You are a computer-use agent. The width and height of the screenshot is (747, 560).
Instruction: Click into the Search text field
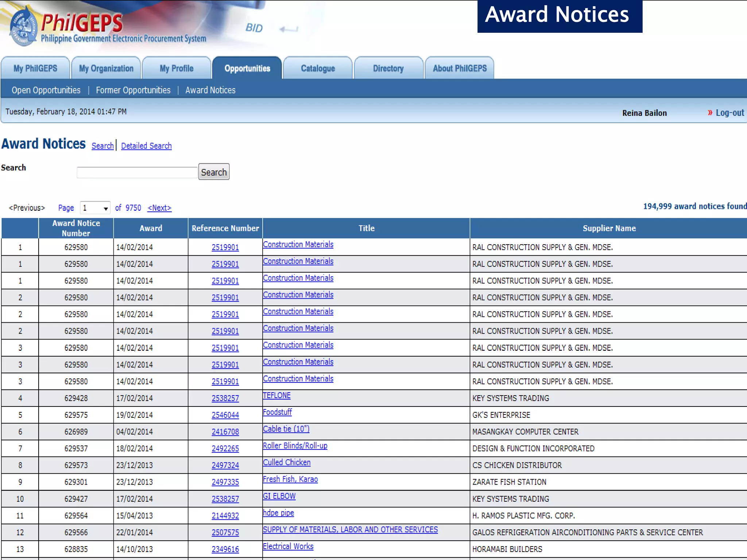coord(137,172)
